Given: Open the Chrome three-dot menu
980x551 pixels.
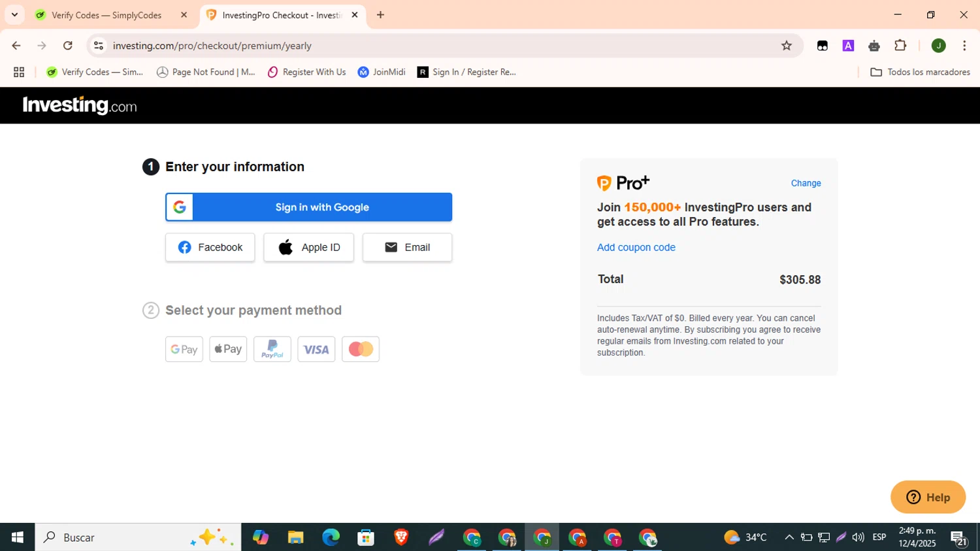Looking at the screenshot, I should 964,46.
